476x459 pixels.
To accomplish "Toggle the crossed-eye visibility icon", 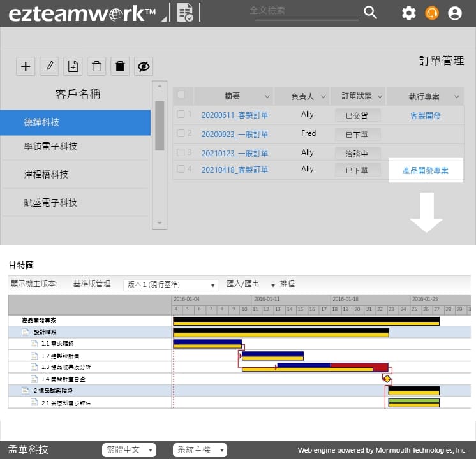I will [x=144, y=66].
